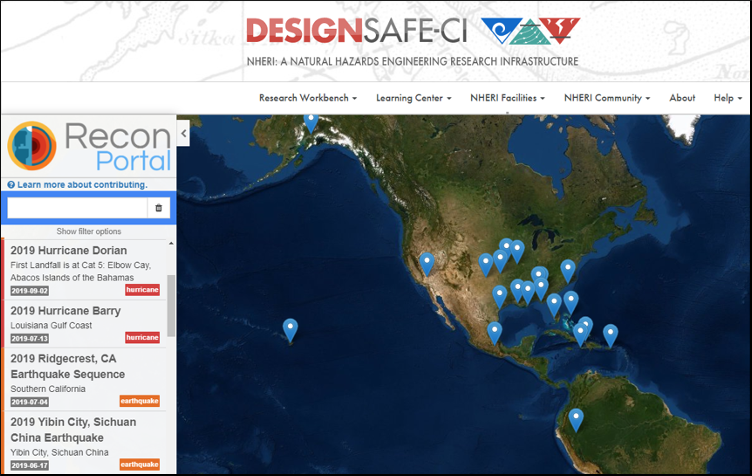Open the Research Workbench dropdown menu
Screen dimensions: 752x476
click(x=308, y=98)
